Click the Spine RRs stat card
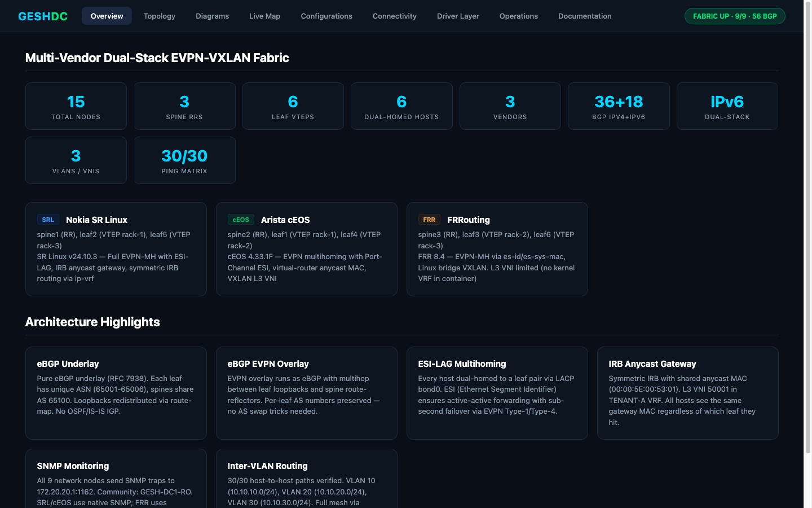This screenshot has height=508, width=812. 184,106
